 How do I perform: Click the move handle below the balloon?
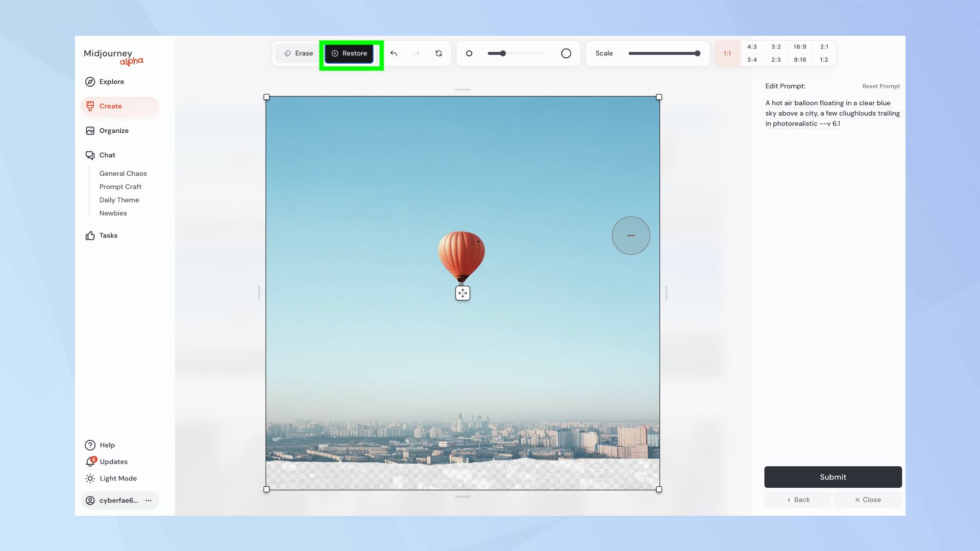click(x=463, y=293)
